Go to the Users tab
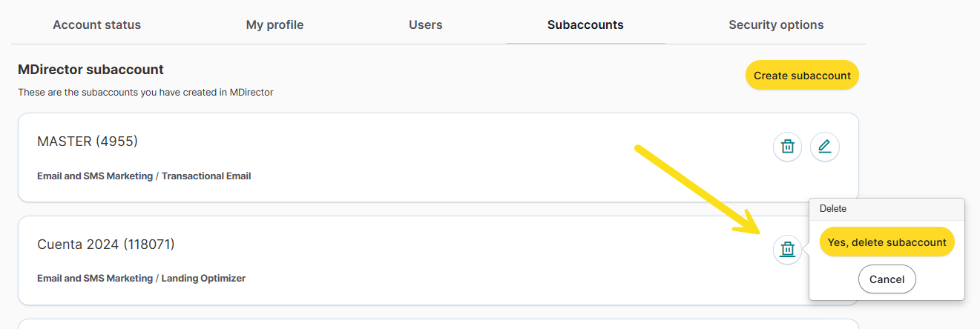The height and width of the screenshot is (329, 980). [425, 24]
